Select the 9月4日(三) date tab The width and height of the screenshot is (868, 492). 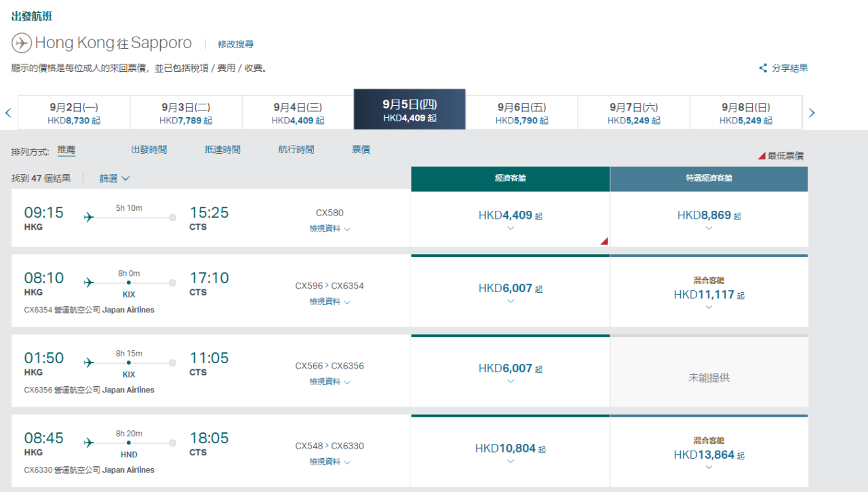tap(298, 112)
